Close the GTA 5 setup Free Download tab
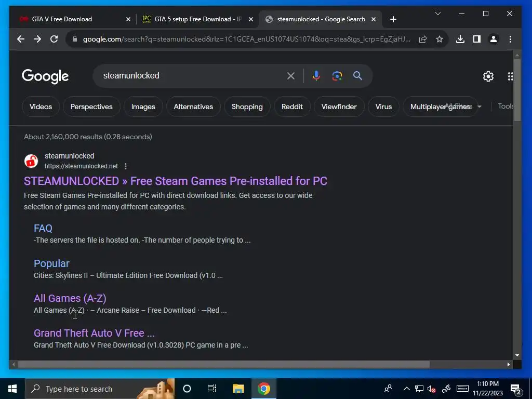Image resolution: width=532 pixels, height=399 pixels. 251,19
